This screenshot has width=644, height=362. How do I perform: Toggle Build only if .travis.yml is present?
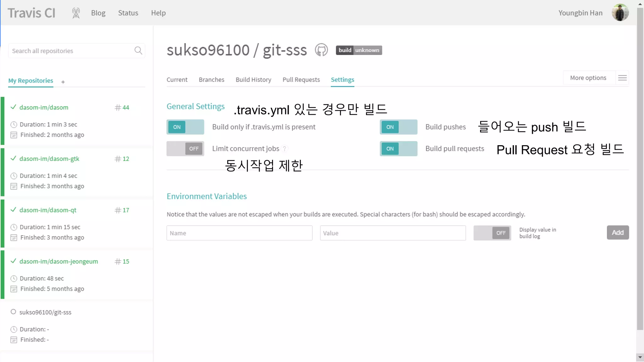(185, 127)
